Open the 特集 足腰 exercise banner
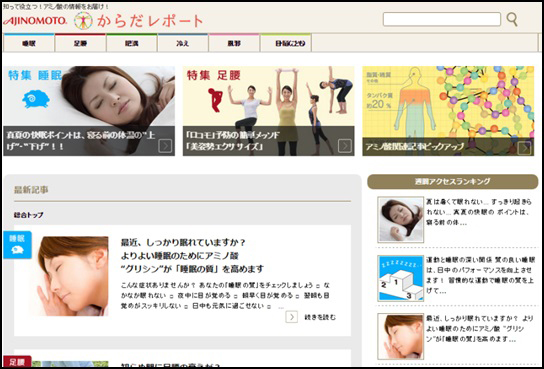The width and height of the screenshot is (544, 369). [269, 111]
